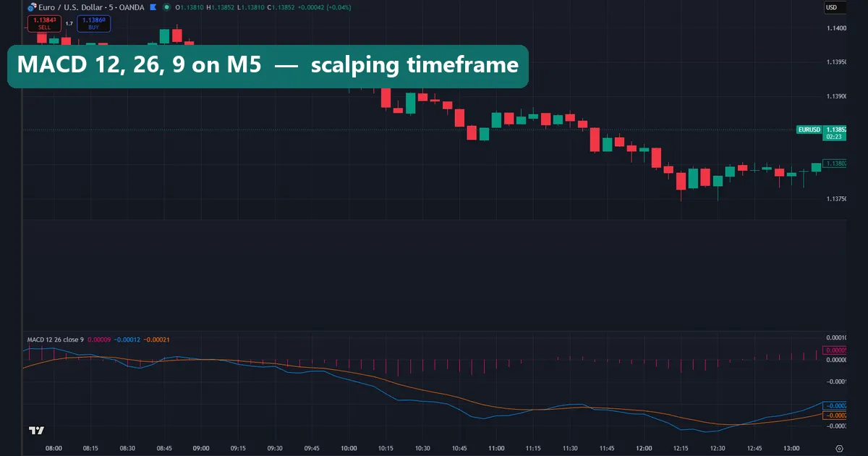
Task: Click the pink MACD histogram value 0.00009
Action: point(98,339)
